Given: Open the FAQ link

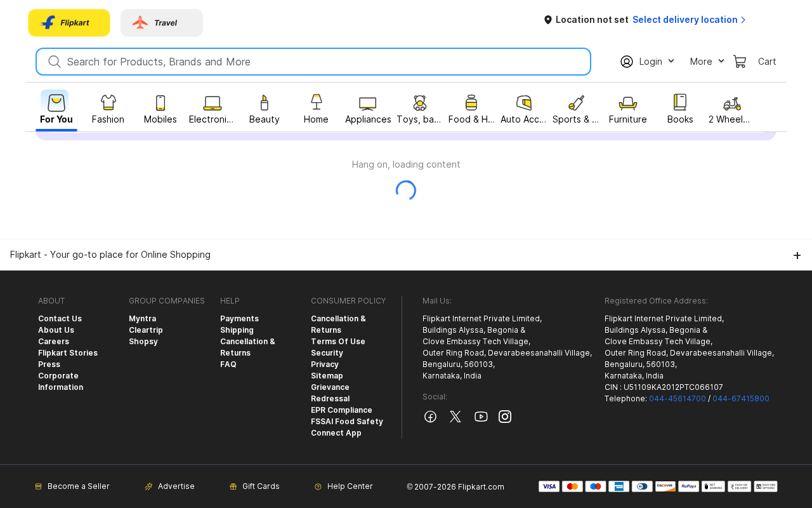Looking at the screenshot, I should tap(228, 364).
